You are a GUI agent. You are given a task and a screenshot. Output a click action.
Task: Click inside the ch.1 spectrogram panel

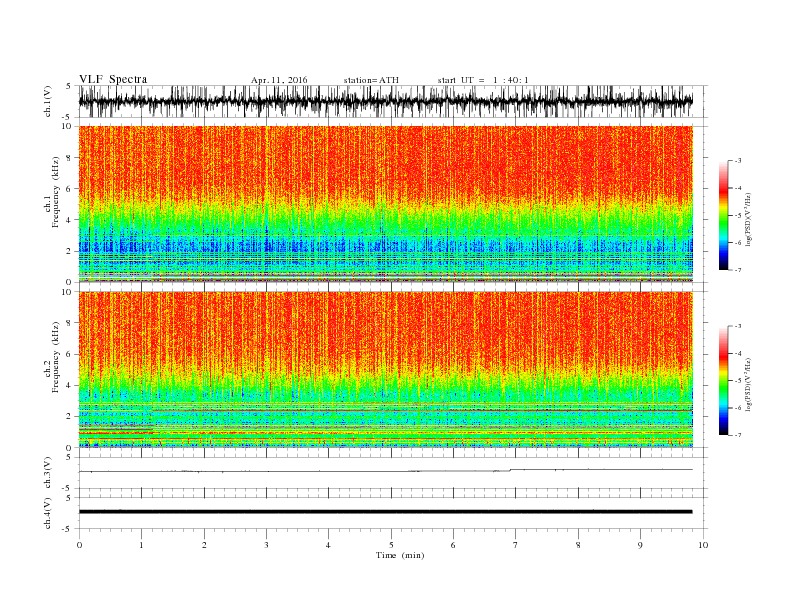click(x=385, y=204)
